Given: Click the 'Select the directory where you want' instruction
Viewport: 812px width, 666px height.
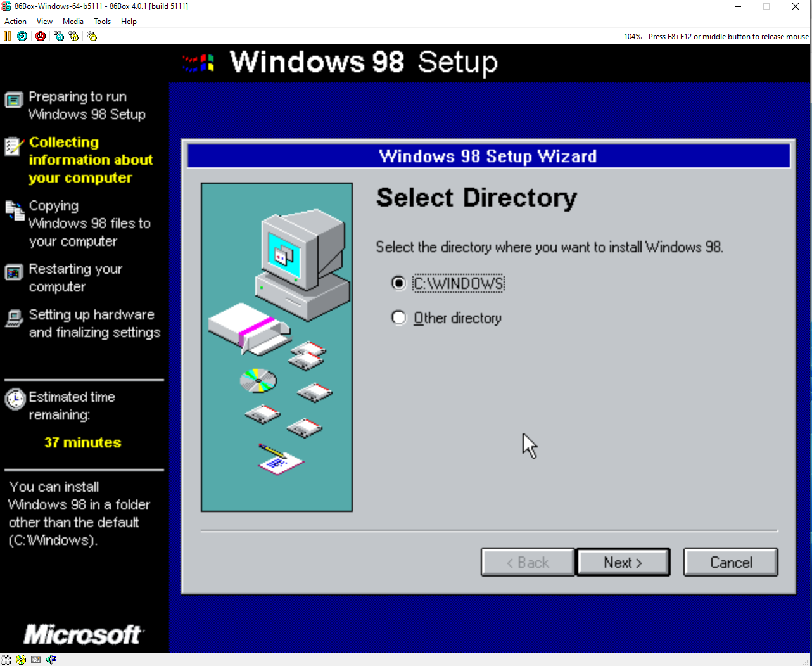Looking at the screenshot, I should pos(550,247).
